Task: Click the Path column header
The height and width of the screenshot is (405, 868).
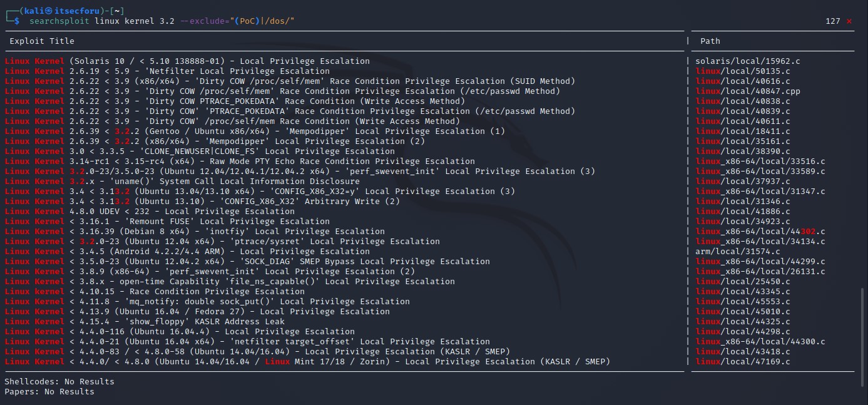Action: (x=710, y=41)
